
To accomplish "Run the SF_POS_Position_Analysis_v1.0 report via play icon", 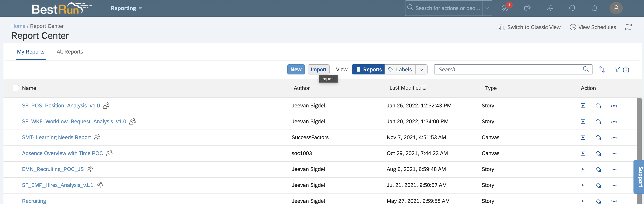I will pos(583,106).
